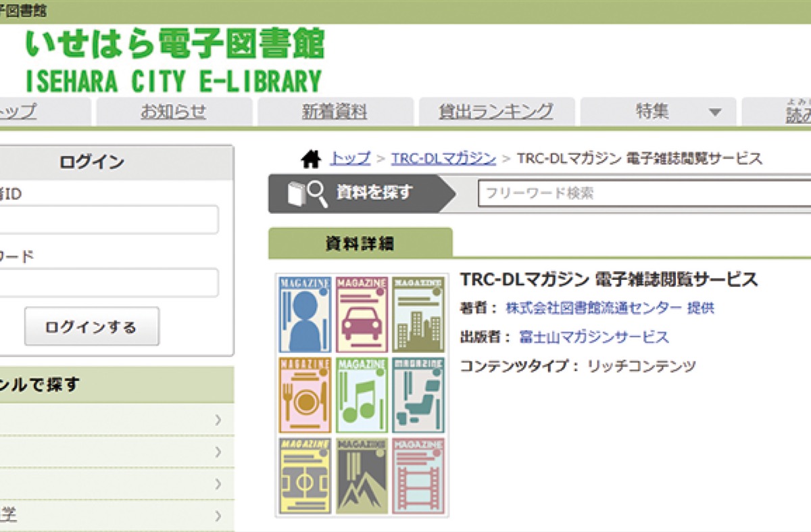Click the mountain magazine cover icon
Viewport: 811px width, 532px height.
[362, 476]
